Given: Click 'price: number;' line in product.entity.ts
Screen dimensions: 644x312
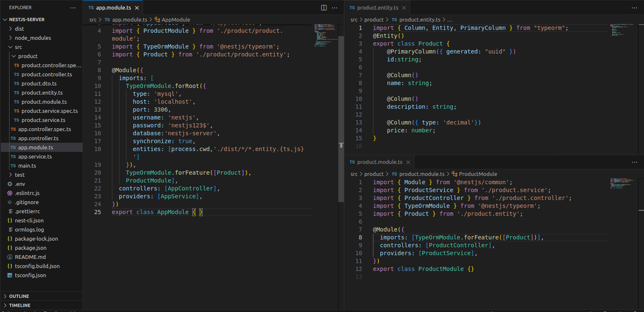Looking at the screenshot, I should pyautogui.click(x=411, y=130).
